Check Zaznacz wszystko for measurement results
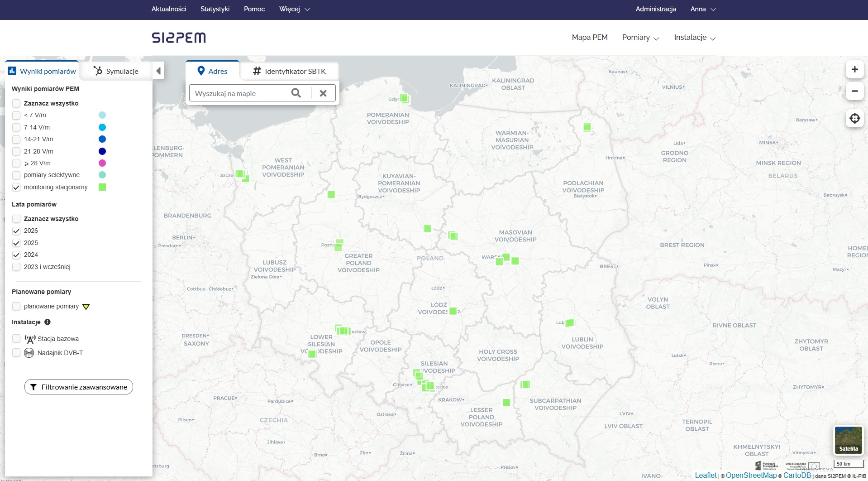 click(16, 103)
